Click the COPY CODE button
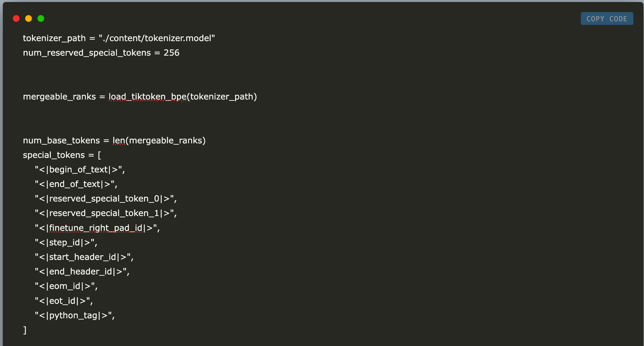Image resolution: width=644 pixels, height=346 pixels. pyautogui.click(x=607, y=19)
